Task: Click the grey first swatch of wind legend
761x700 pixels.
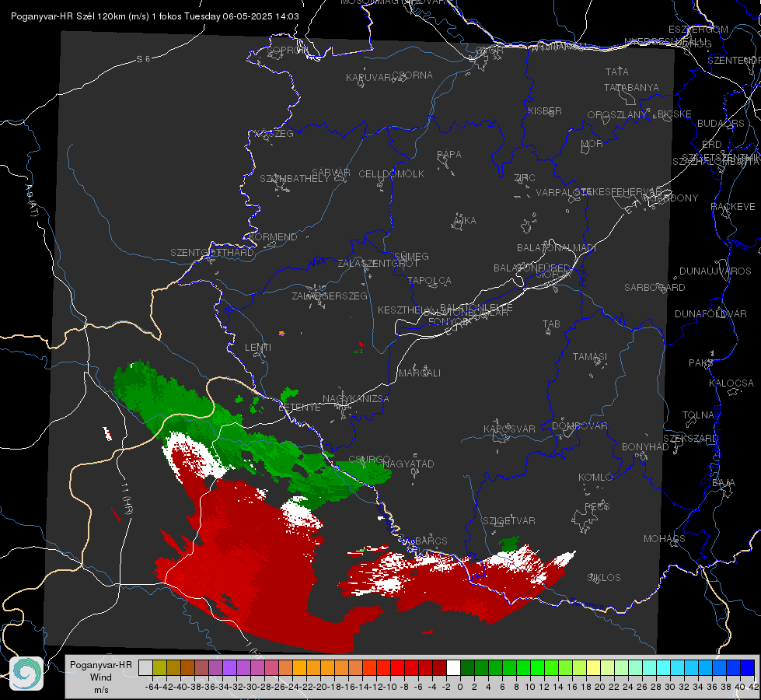Action: click(145, 667)
